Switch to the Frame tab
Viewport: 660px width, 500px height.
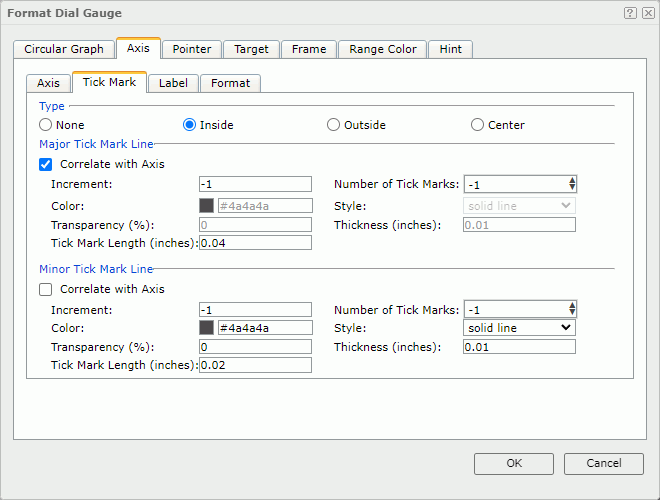[x=309, y=49]
